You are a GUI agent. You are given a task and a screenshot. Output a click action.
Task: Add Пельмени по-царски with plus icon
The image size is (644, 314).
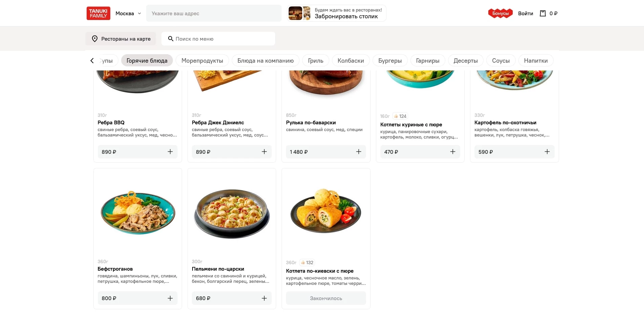coord(264,298)
